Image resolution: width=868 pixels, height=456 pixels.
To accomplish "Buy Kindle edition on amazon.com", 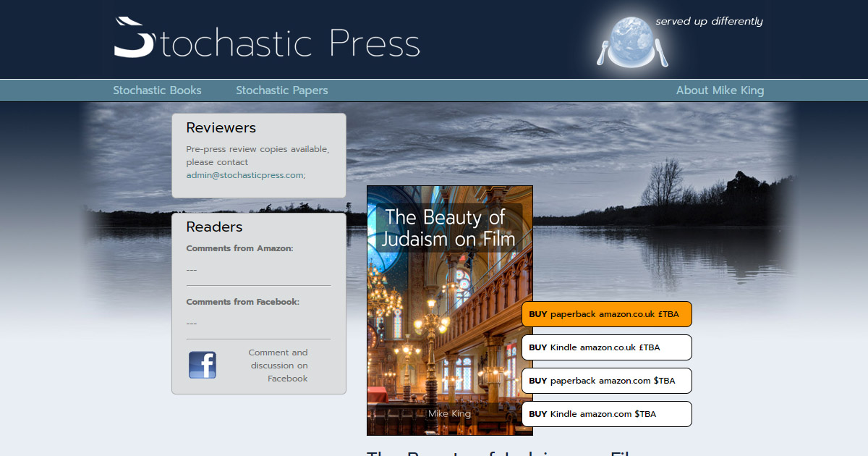I will (606, 414).
